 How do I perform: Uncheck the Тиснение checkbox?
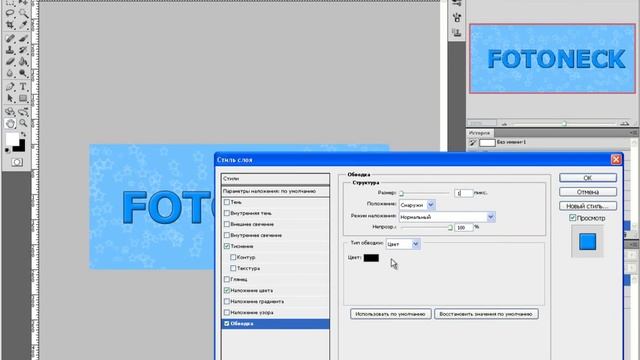point(227,246)
